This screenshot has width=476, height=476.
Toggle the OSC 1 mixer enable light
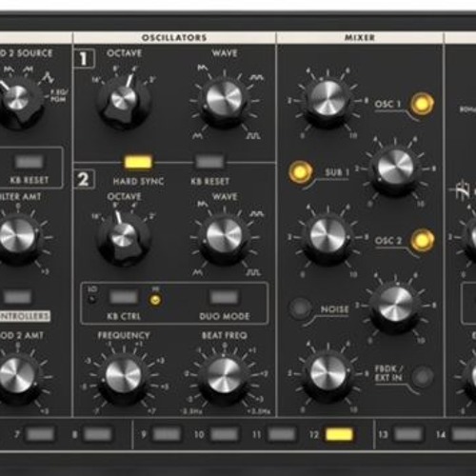tap(422, 104)
